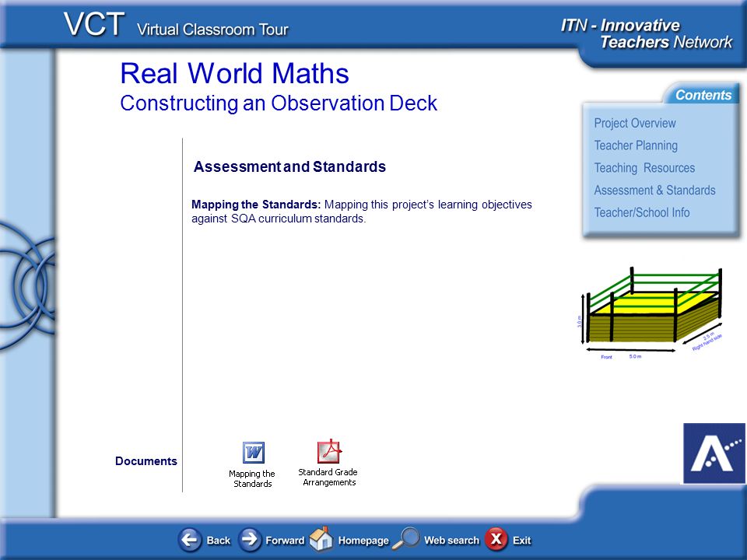Open Teacher/School Info in Contents

(x=642, y=212)
